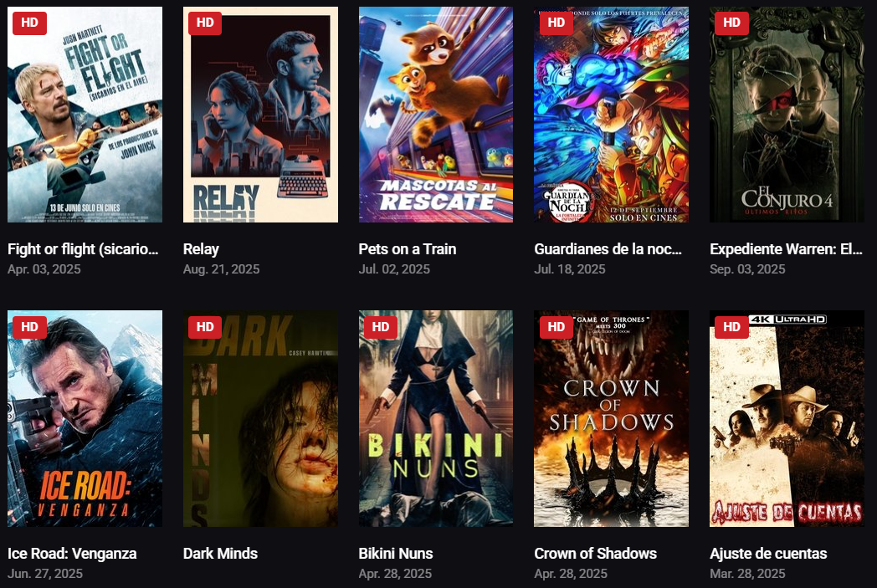The image size is (877, 588).
Task: Open the Fight or Flight movie poster
Action: click(85, 115)
